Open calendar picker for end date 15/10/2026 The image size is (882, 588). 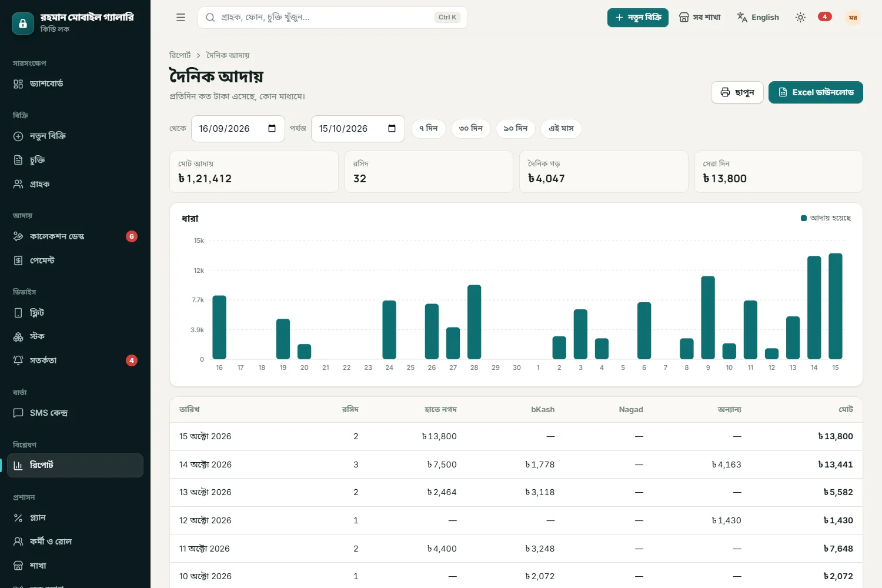(392, 129)
